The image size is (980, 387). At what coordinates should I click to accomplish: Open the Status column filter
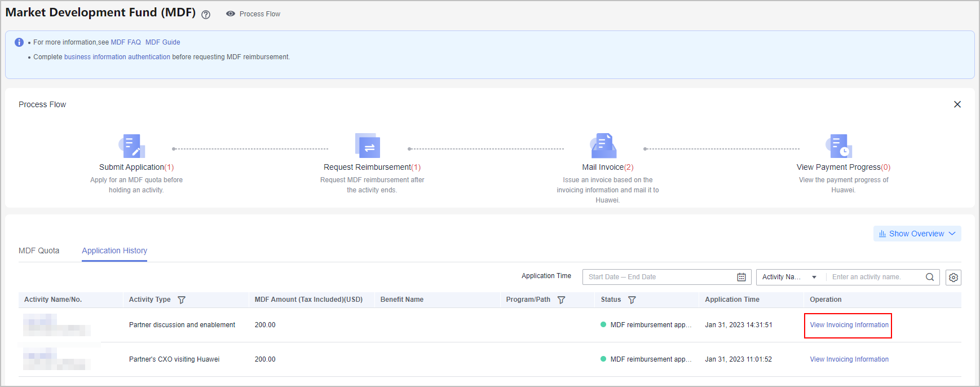[632, 300]
